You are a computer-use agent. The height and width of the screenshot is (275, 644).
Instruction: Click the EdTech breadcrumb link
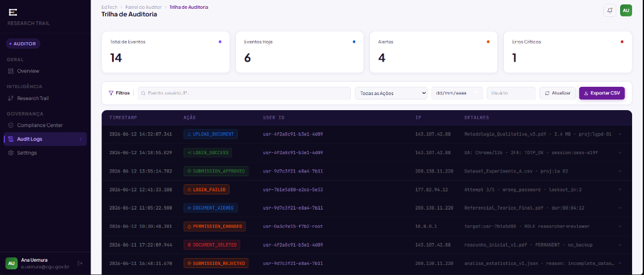click(109, 7)
